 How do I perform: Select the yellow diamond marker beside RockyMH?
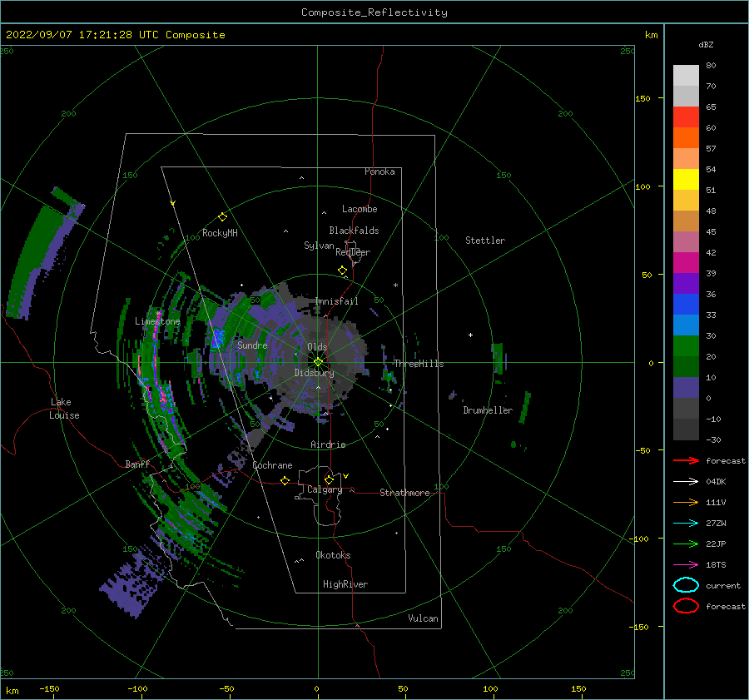tap(222, 217)
